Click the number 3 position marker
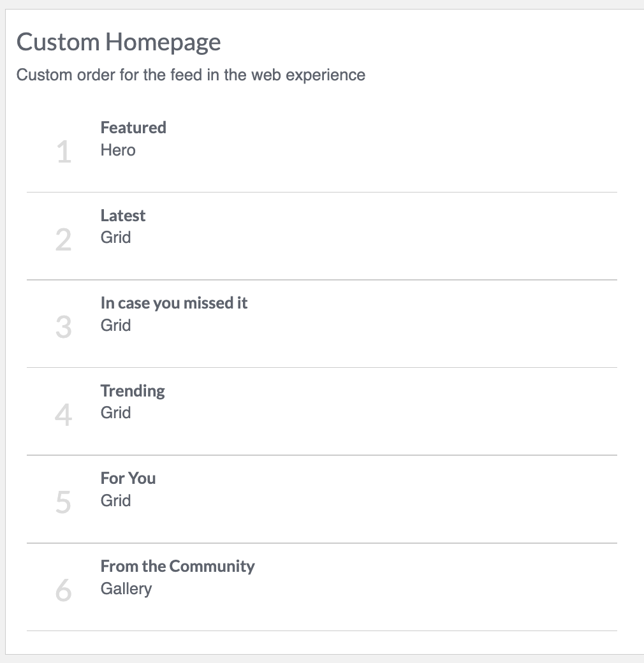 [x=63, y=327]
